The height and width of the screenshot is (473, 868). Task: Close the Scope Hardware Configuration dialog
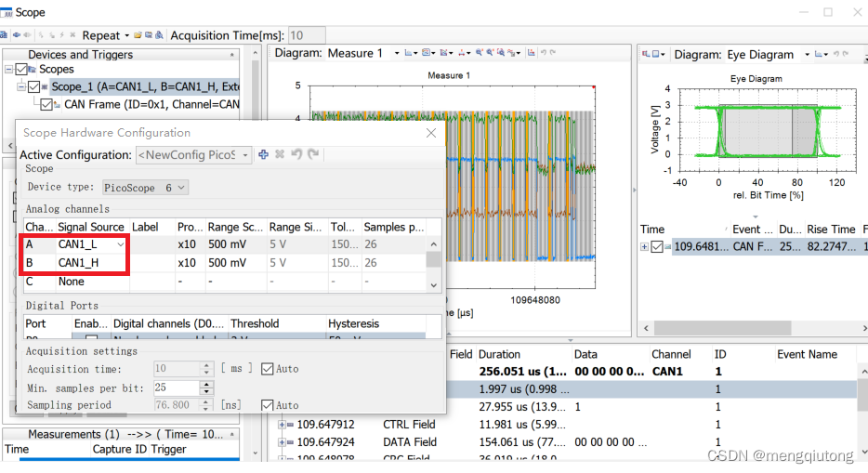click(x=431, y=133)
